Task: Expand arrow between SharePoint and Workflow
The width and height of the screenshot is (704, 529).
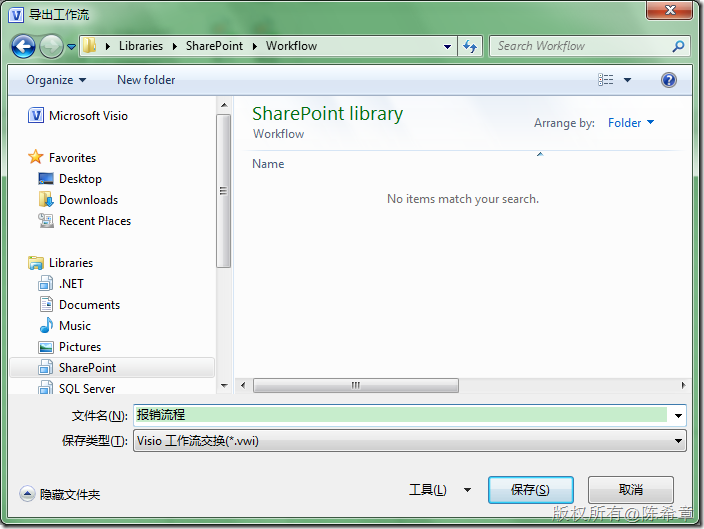Action: [x=255, y=46]
